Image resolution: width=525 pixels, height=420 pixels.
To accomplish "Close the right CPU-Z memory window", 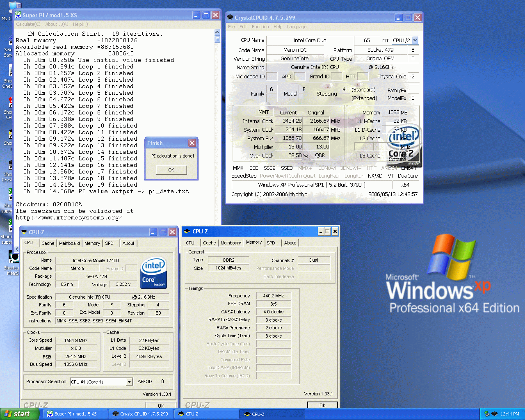I will (335, 231).
